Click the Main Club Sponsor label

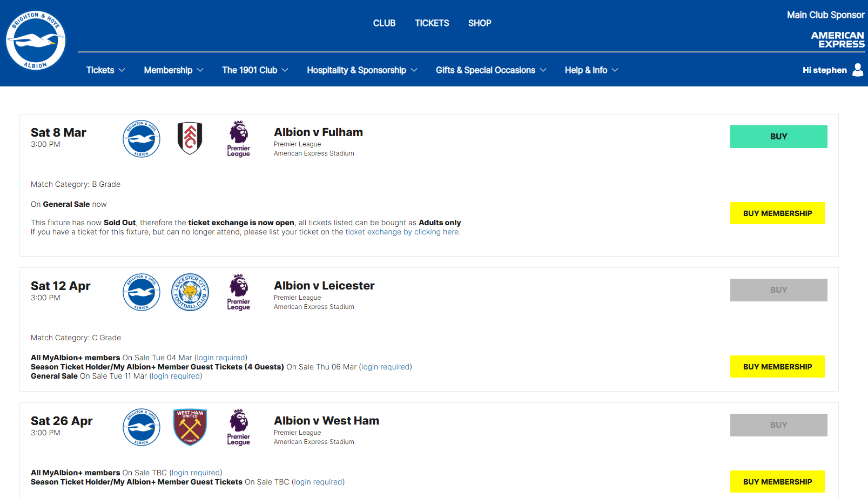tap(825, 15)
